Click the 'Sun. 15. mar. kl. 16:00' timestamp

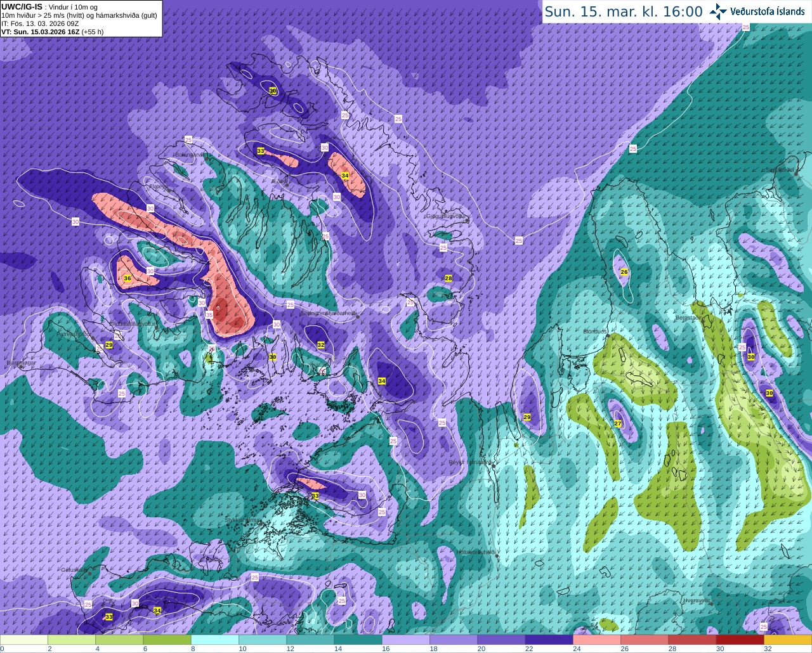coord(624,11)
